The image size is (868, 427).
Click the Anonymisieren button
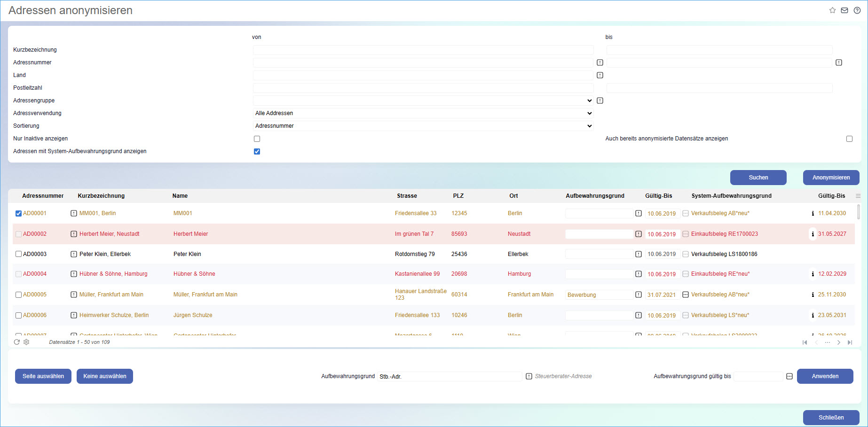pyautogui.click(x=831, y=178)
